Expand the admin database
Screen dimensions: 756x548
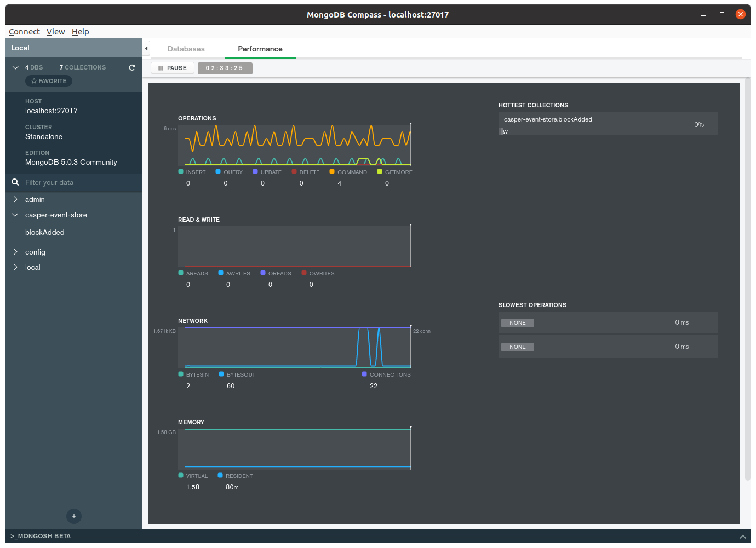pos(15,199)
